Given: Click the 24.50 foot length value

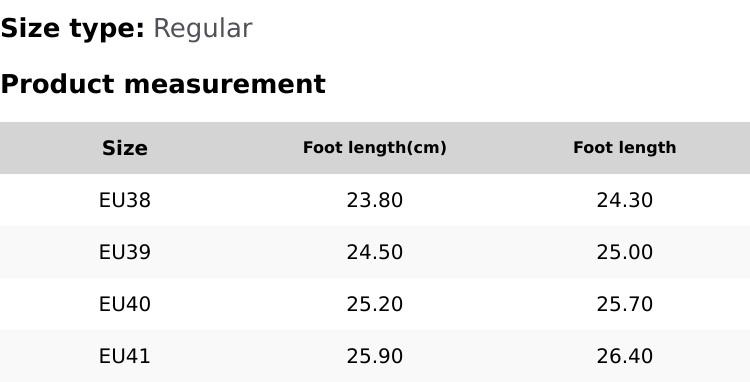Looking at the screenshot, I should (375, 252).
